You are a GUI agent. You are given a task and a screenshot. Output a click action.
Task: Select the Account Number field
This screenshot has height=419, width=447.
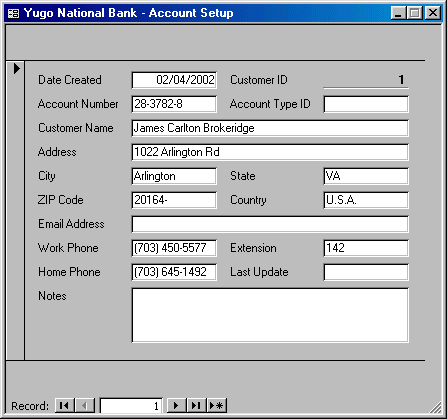coord(174,104)
